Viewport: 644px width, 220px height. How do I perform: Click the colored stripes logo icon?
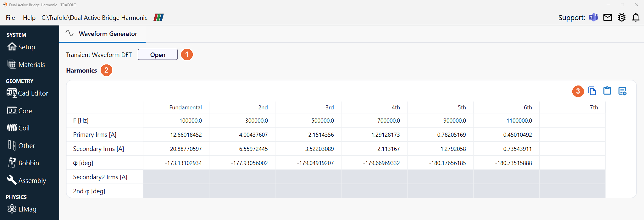pos(158,17)
